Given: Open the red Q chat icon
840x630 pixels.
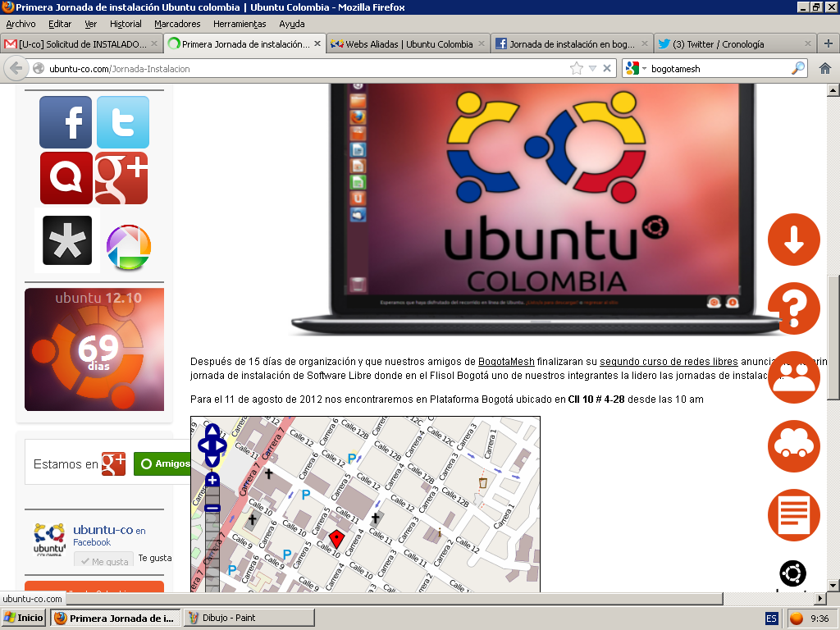Looking at the screenshot, I should (66, 178).
